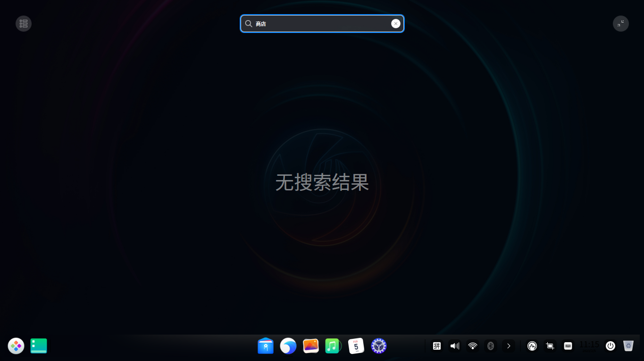Open the power shutdown menu

(x=611, y=346)
